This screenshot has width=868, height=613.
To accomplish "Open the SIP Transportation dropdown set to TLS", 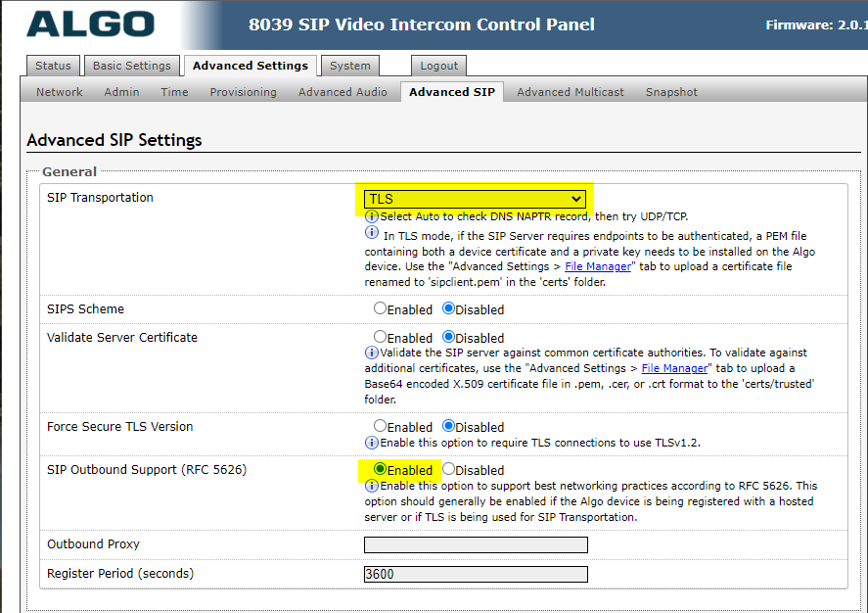I will [x=475, y=199].
